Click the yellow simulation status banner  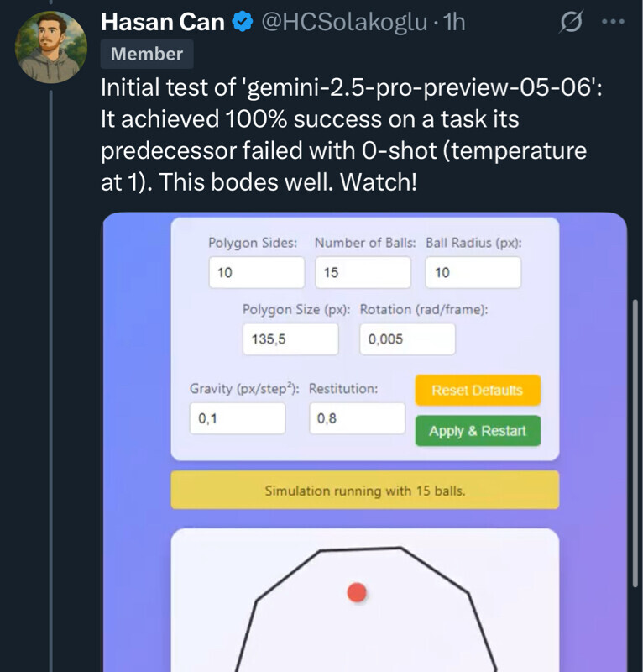[x=364, y=490]
